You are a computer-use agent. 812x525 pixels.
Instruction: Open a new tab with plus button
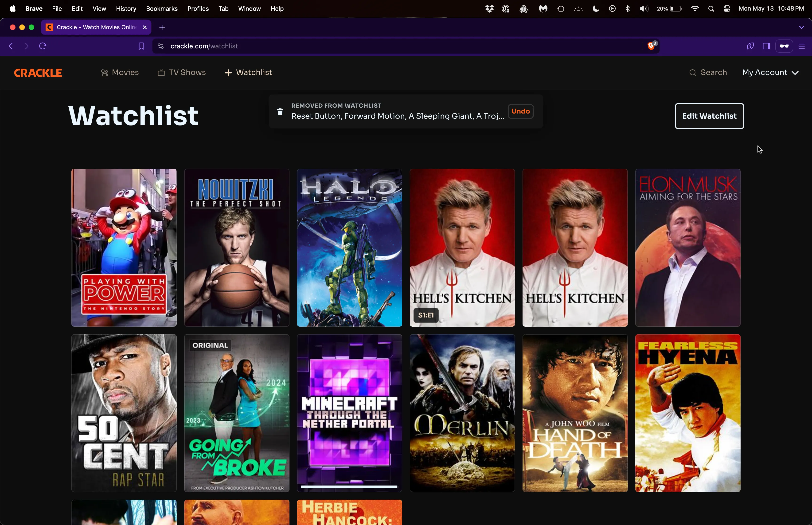[x=162, y=27]
